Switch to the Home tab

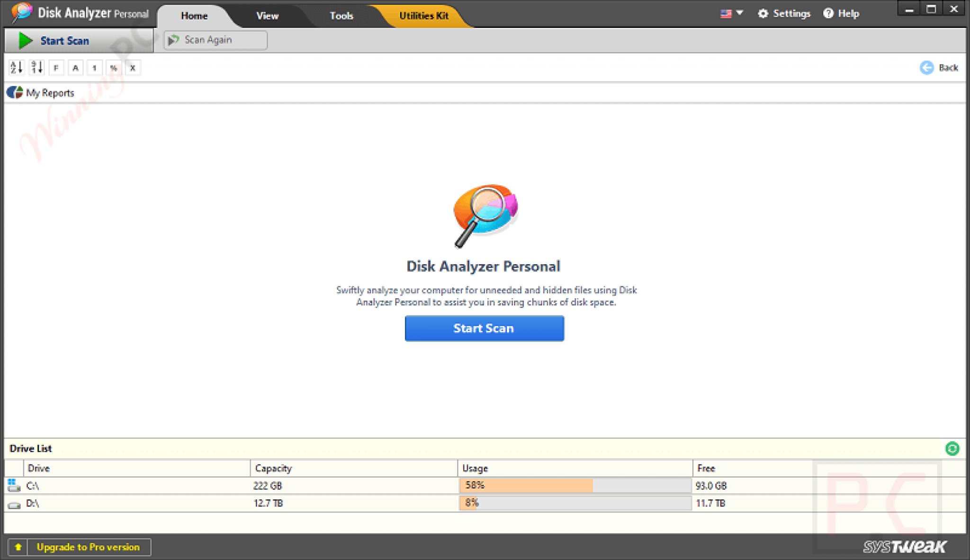tap(194, 16)
